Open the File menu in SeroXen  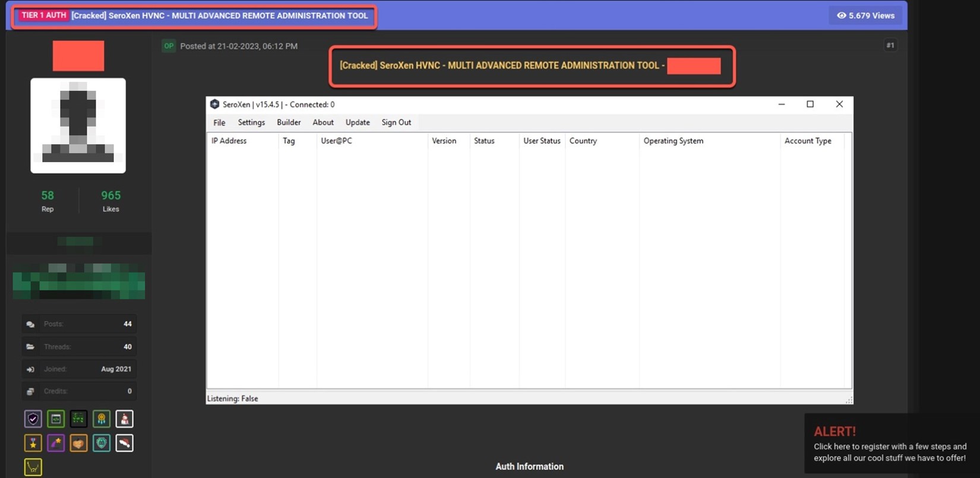(219, 122)
